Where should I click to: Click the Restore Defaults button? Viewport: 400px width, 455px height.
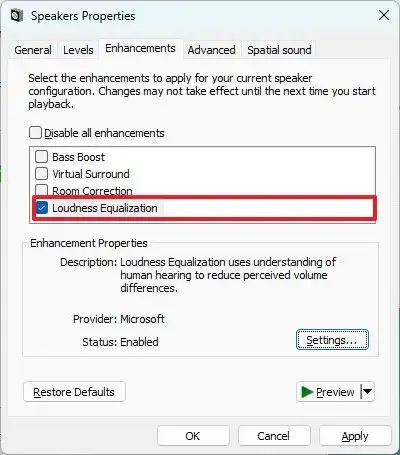[x=74, y=392]
